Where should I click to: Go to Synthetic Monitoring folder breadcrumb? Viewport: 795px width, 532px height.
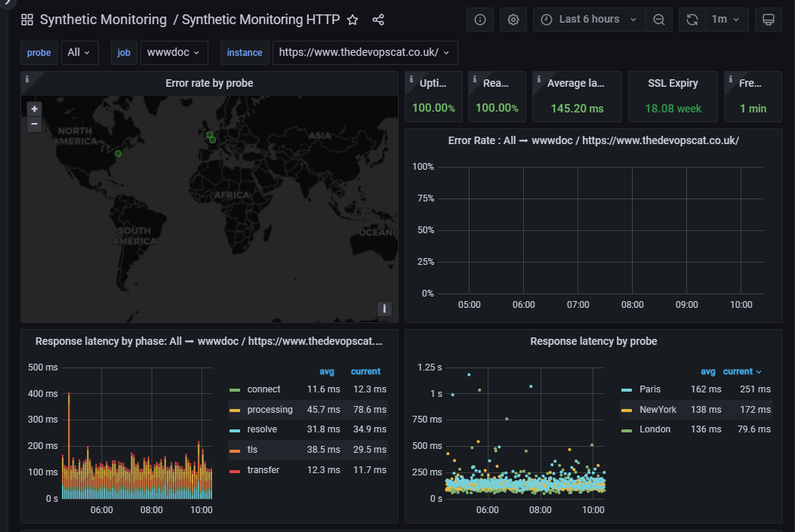pyautogui.click(x=103, y=20)
